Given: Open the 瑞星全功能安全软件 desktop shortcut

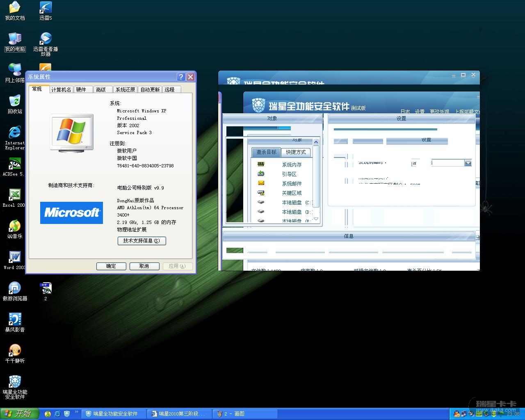Looking at the screenshot, I should [15, 387].
